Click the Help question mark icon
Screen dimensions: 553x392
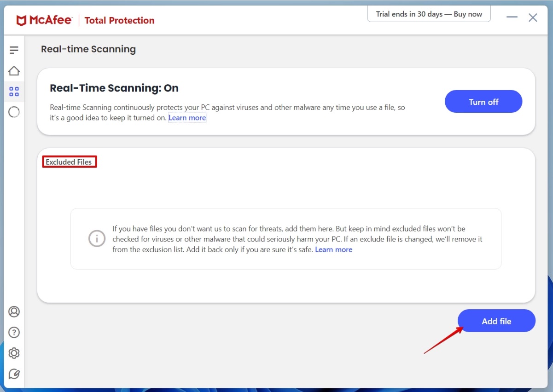(14, 332)
